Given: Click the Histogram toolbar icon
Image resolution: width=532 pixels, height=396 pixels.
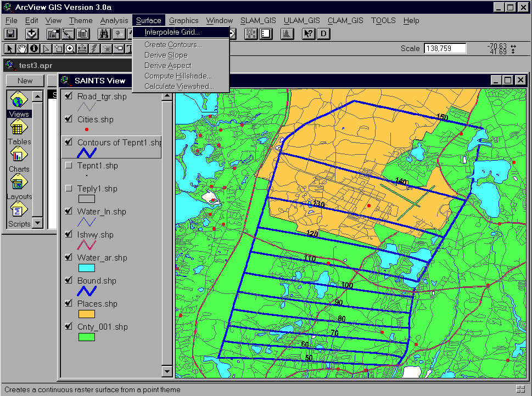Looking at the screenshot, I should (x=287, y=33).
